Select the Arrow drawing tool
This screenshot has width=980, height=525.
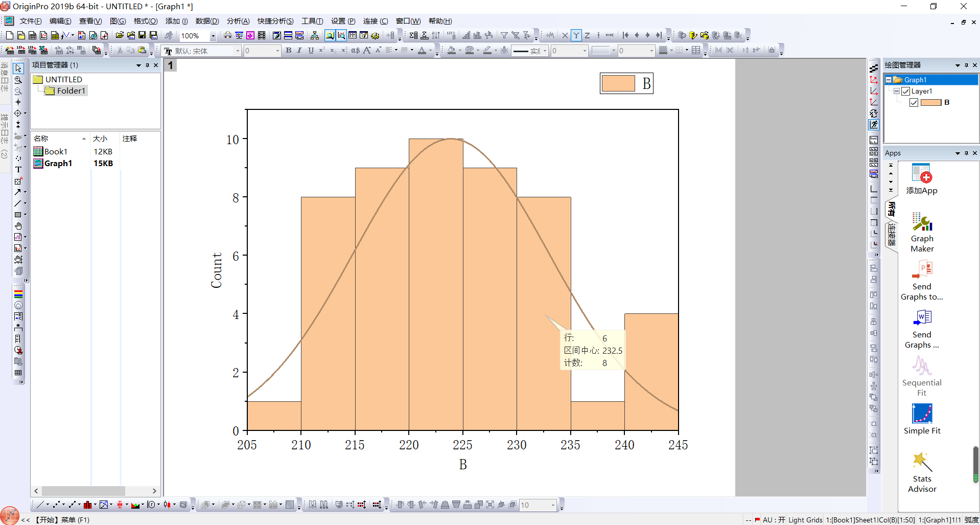coord(18,192)
